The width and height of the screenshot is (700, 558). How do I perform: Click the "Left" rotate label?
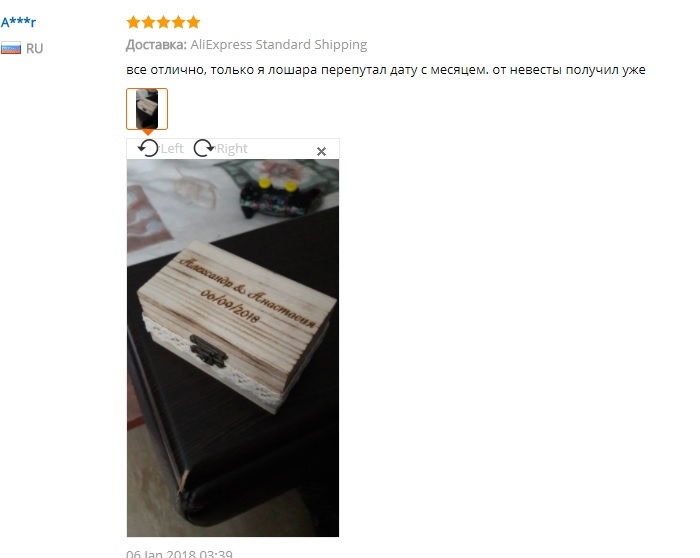(x=172, y=149)
